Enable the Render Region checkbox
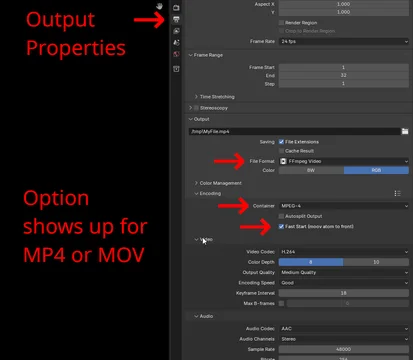Viewport: 413px width, 360px height. click(281, 23)
